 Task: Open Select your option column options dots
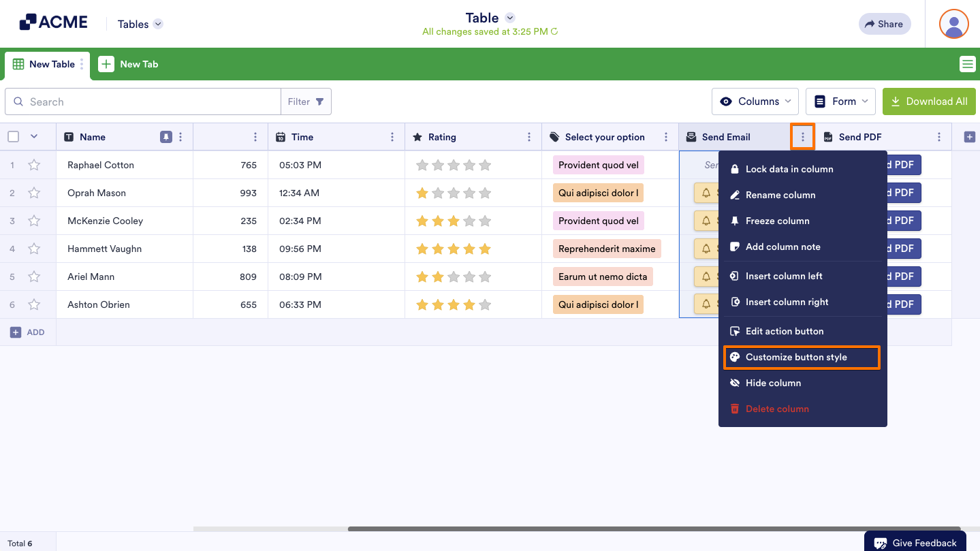666,137
